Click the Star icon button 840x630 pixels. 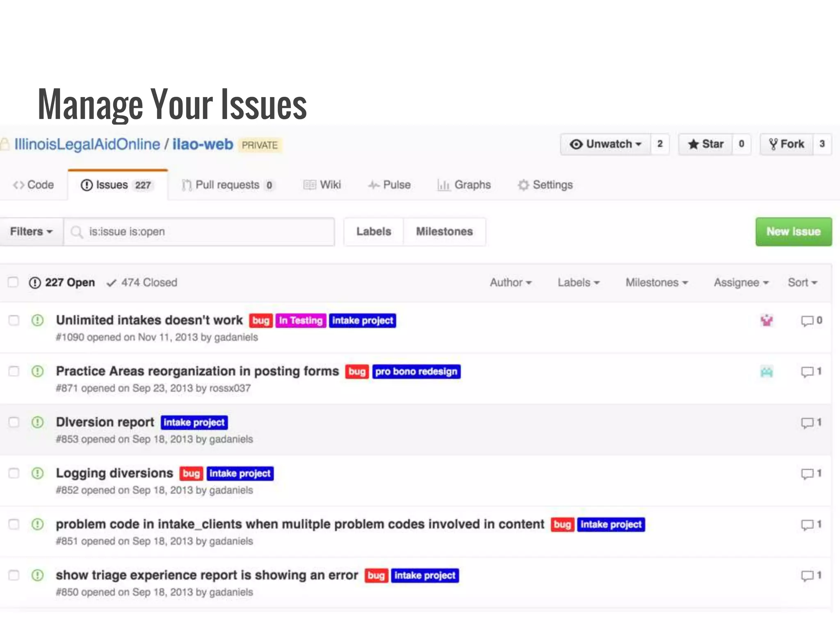click(705, 144)
